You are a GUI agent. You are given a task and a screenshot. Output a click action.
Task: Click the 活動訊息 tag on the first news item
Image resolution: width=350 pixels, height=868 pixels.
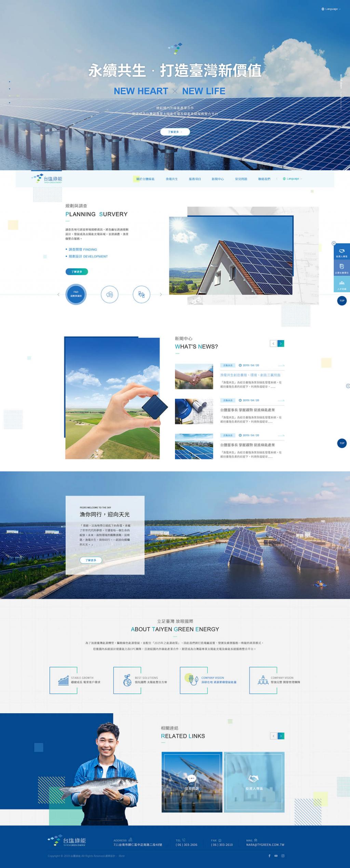tap(228, 365)
